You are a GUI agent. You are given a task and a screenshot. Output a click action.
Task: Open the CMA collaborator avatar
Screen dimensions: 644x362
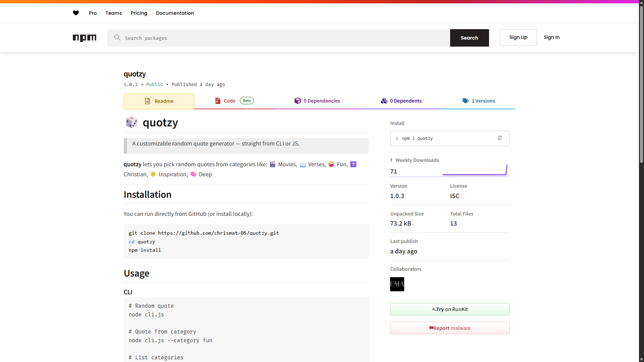397,284
